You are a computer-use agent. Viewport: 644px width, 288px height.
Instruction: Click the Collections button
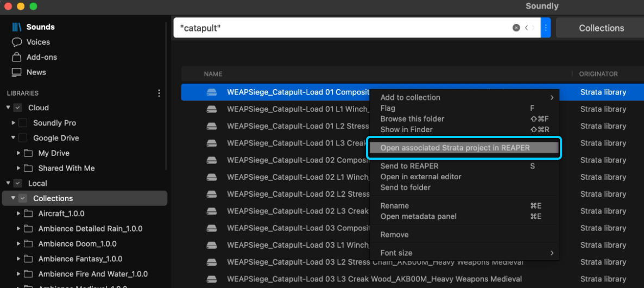click(x=601, y=28)
